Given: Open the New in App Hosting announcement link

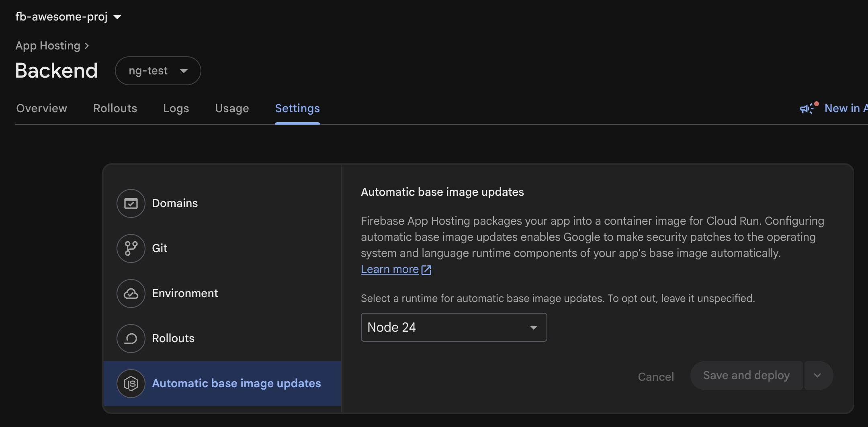Looking at the screenshot, I should tap(846, 109).
